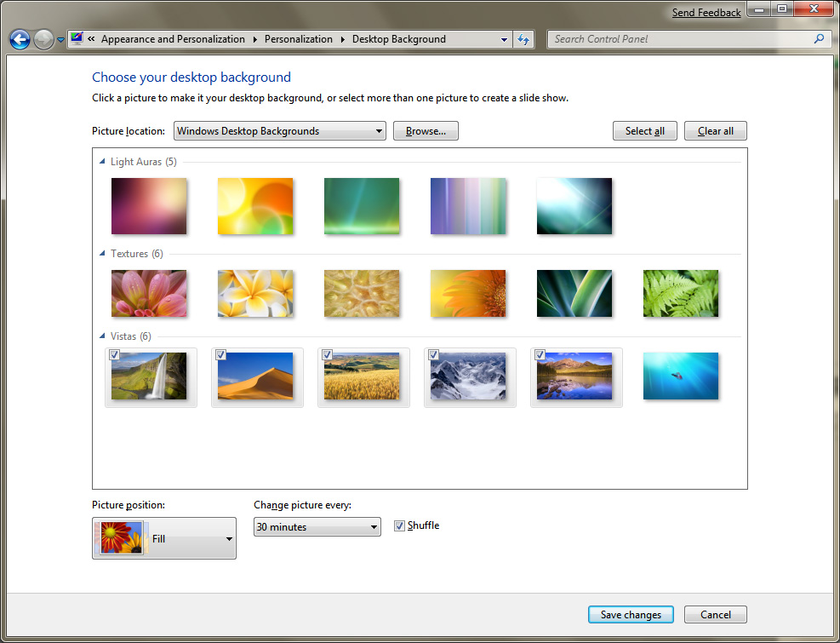
Task: Toggle the Shuffle checkbox
Action: pos(399,526)
